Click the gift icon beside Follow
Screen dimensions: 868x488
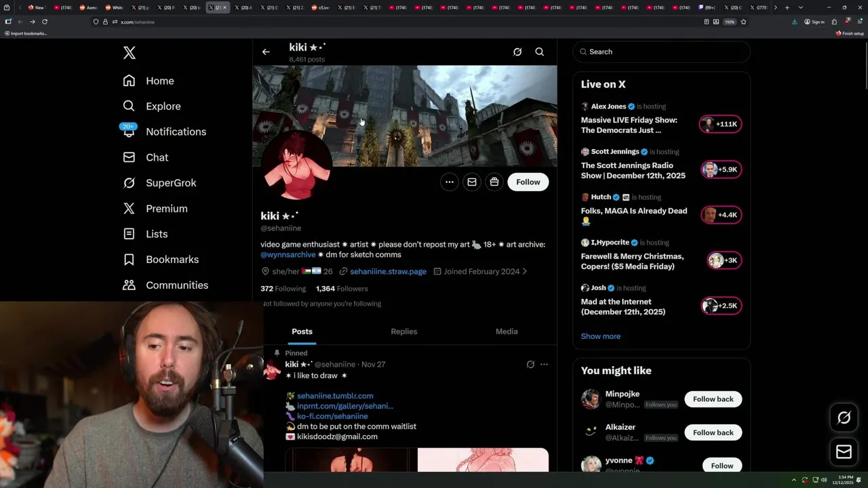494,182
